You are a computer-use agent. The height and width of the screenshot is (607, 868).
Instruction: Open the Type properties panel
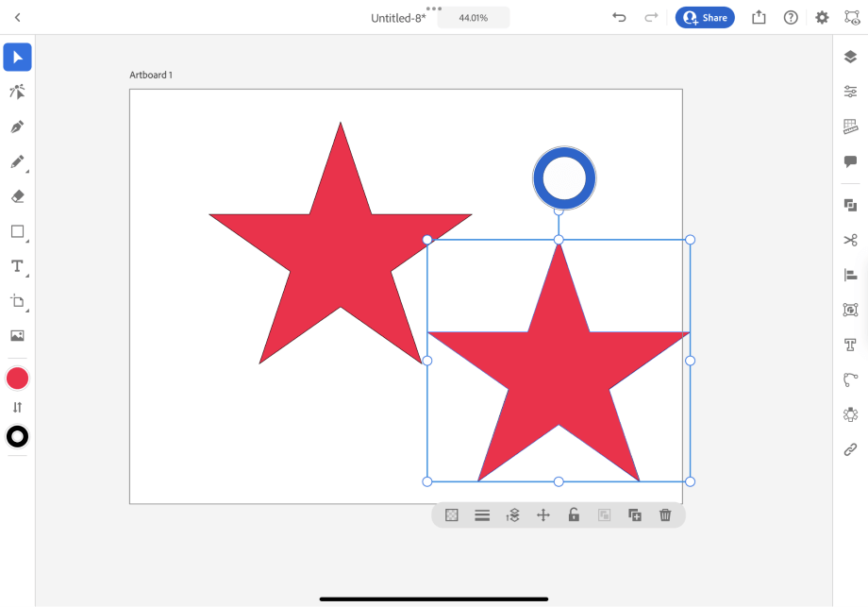coord(850,345)
